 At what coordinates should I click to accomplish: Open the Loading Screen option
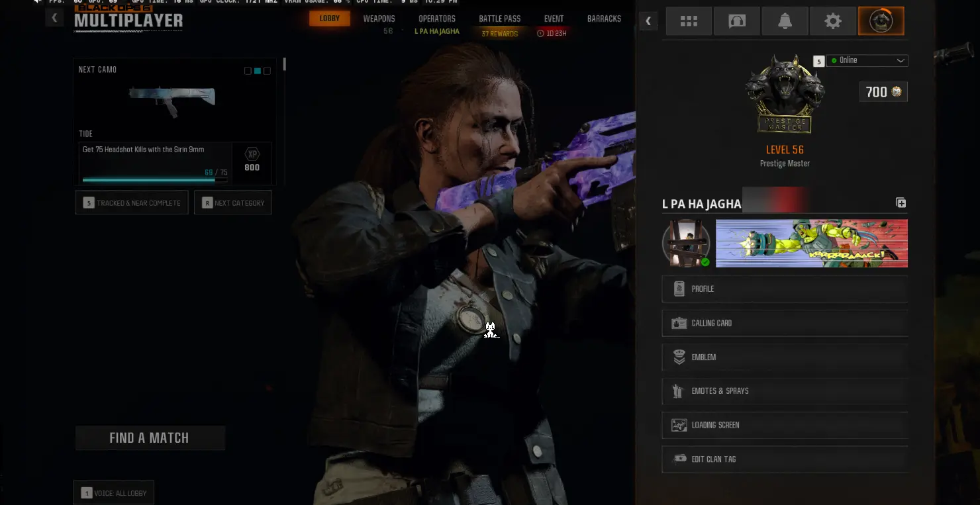click(x=785, y=425)
